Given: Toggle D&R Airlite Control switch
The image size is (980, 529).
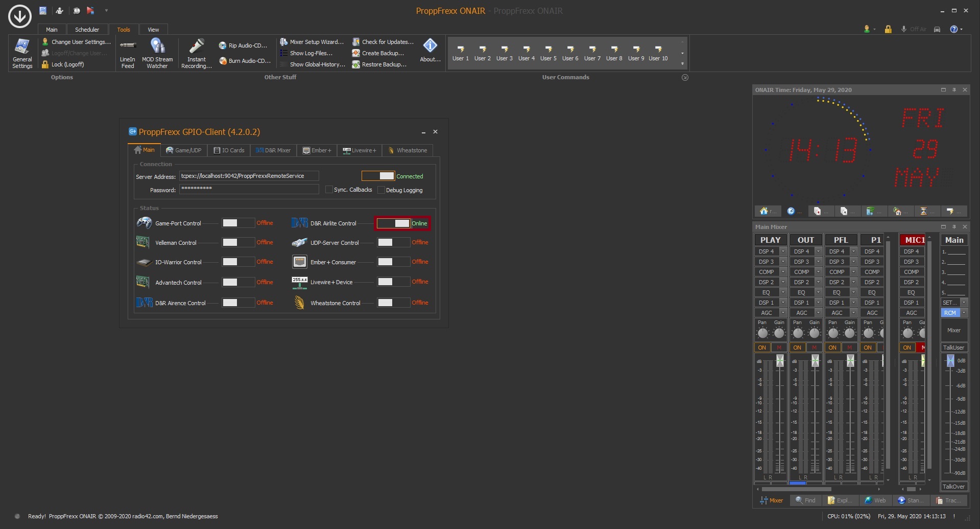Looking at the screenshot, I should 393,223.
